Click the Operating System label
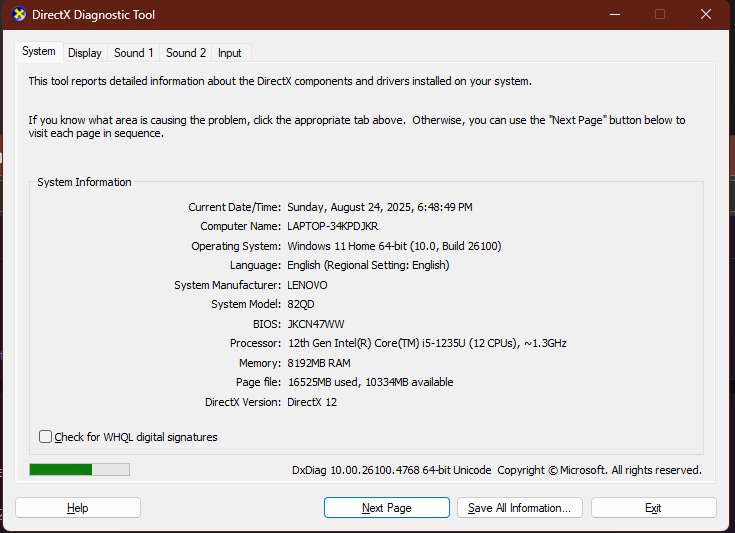 coord(236,246)
